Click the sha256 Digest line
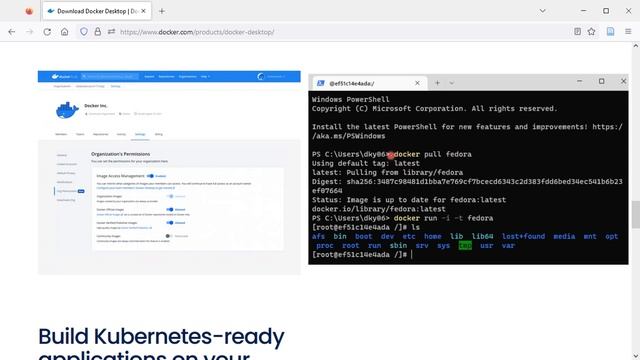 point(467,186)
